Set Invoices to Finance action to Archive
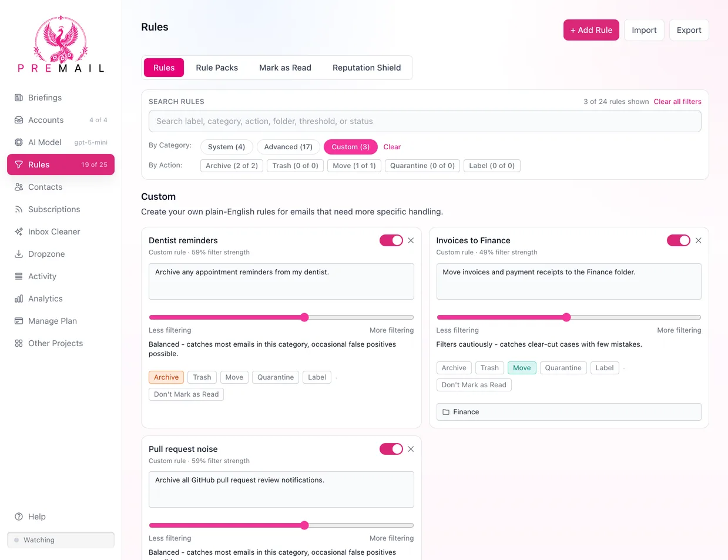728x560 pixels. pyautogui.click(x=454, y=368)
